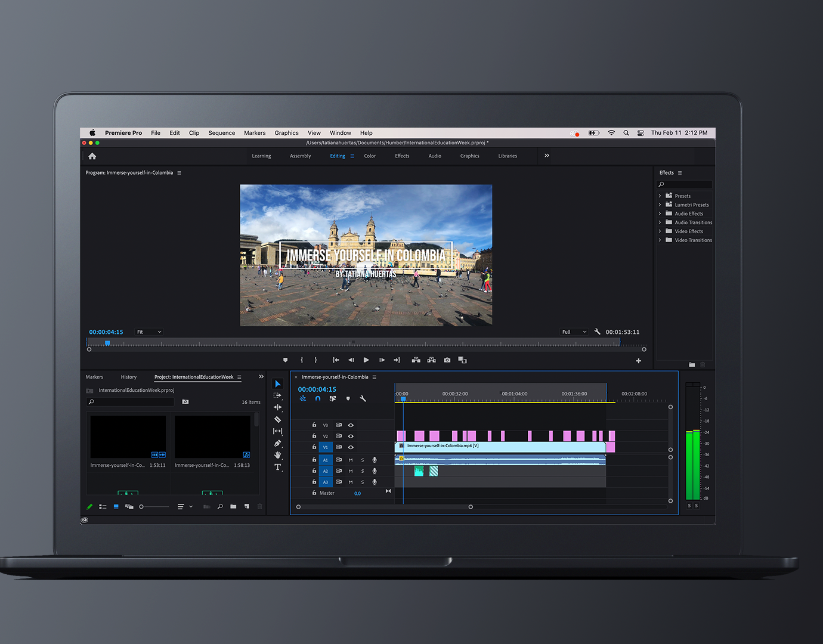The height and width of the screenshot is (644, 823).
Task: Solo audio track A2
Action: click(x=363, y=471)
